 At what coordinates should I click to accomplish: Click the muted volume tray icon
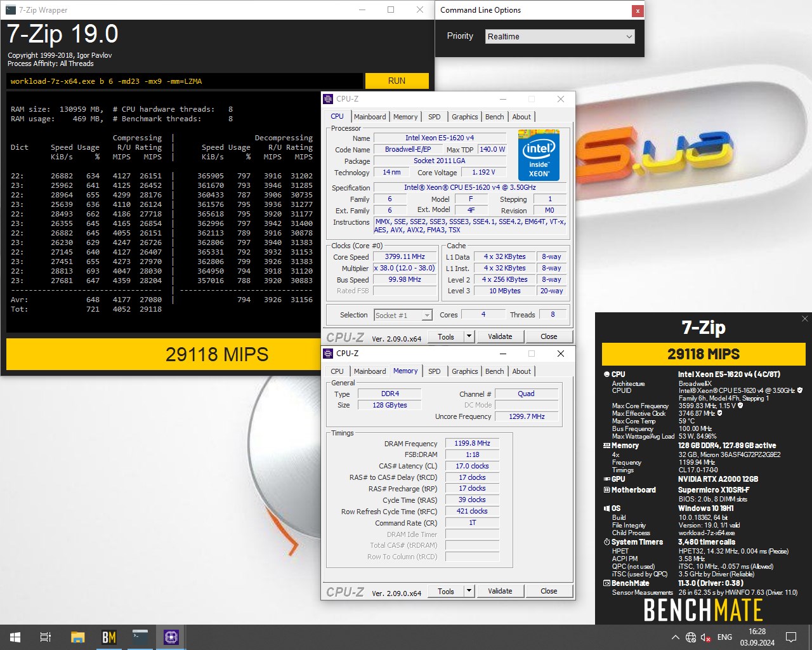coord(706,637)
